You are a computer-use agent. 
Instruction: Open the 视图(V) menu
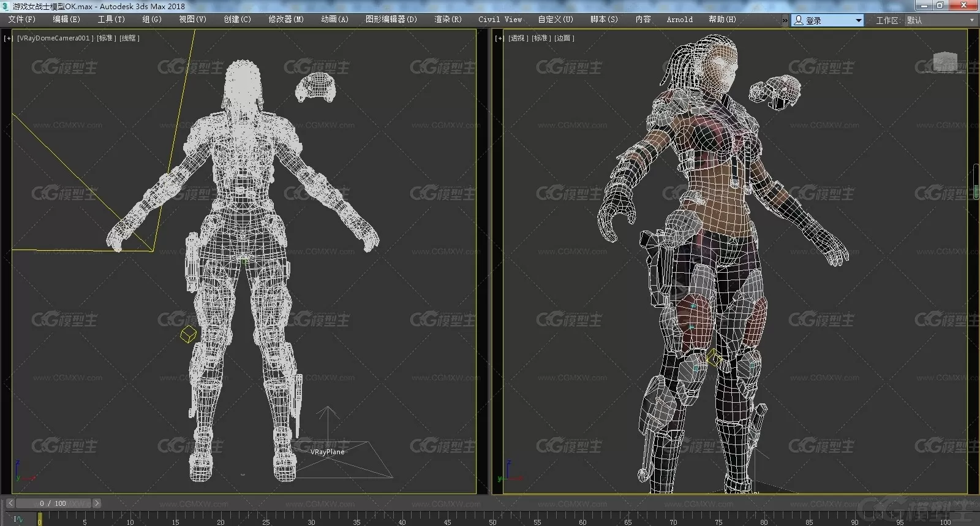click(192, 20)
